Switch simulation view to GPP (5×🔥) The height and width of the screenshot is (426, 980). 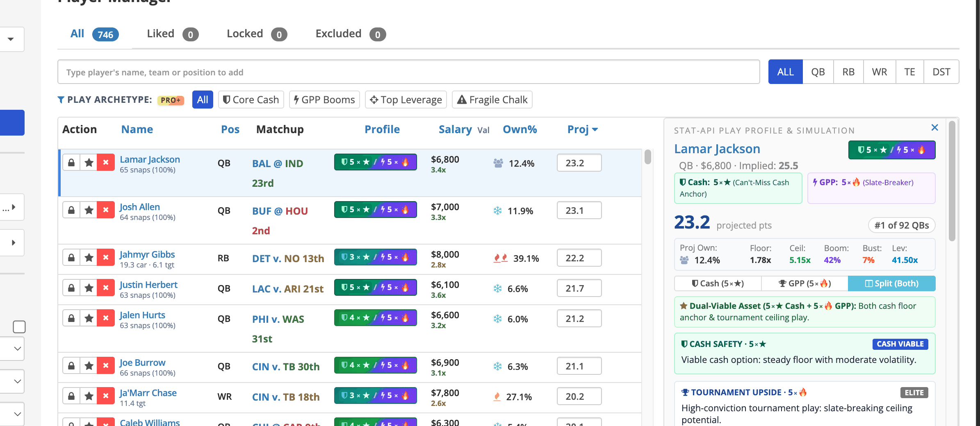805,283
